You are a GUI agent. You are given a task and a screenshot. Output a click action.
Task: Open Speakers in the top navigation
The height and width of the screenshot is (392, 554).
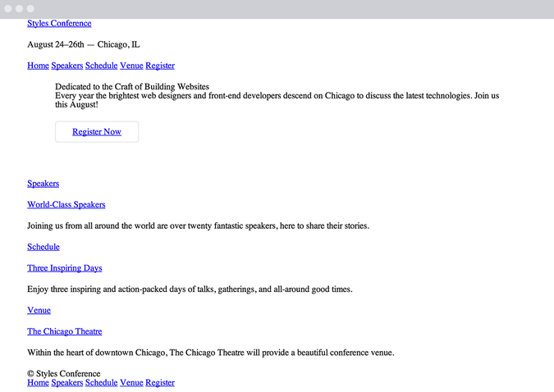pos(67,66)
